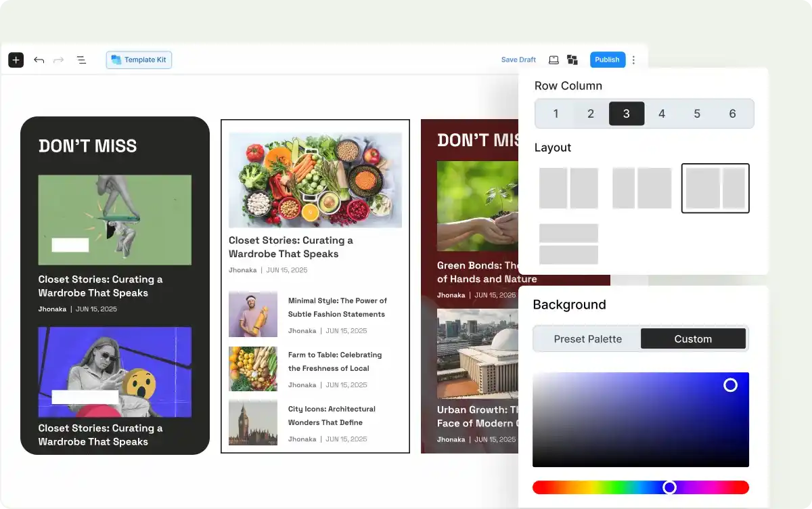Click Save Draft link
This screenshot has height=509, width=812.
518,60
